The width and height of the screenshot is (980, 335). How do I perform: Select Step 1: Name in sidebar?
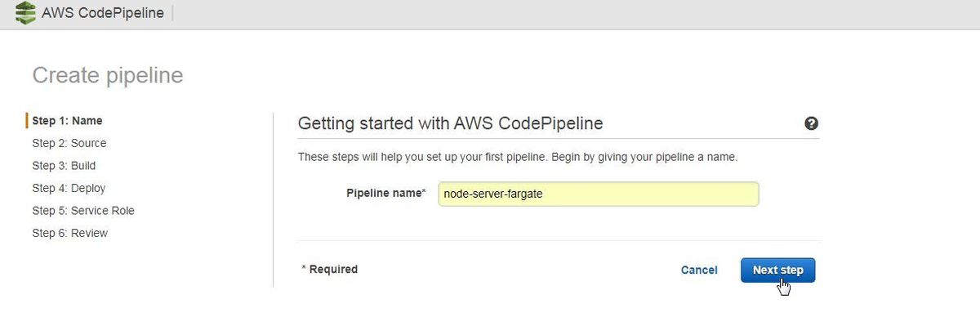click(67, 120)
